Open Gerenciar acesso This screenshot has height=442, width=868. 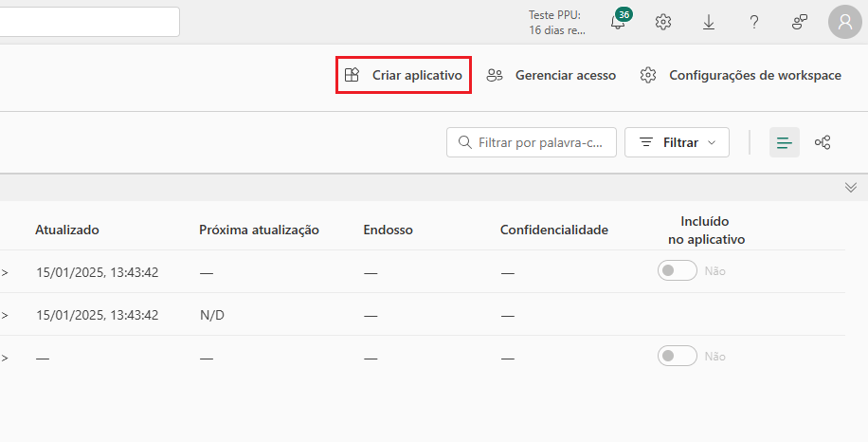(x=552, y=75)
